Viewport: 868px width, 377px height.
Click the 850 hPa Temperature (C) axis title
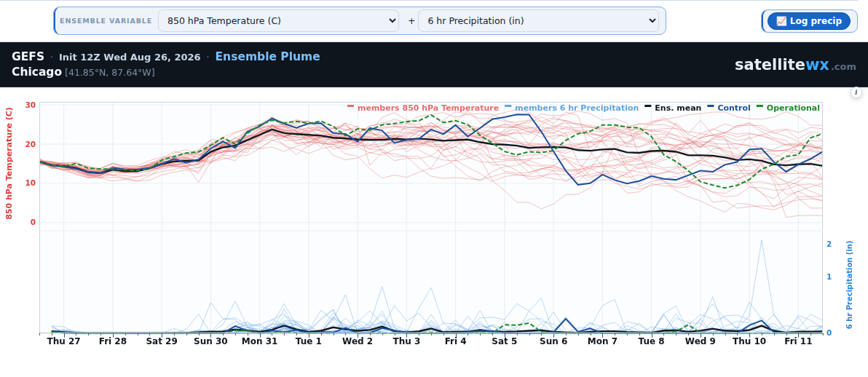9,163
